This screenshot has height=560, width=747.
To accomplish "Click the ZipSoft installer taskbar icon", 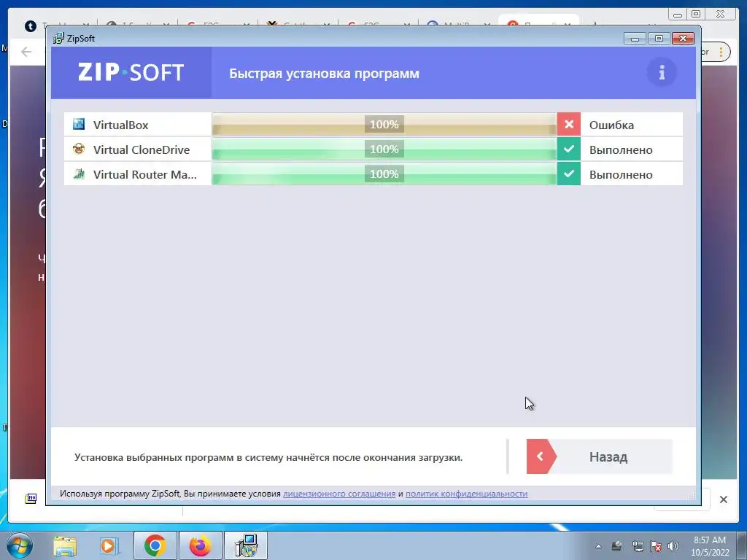I will point(246,545).
